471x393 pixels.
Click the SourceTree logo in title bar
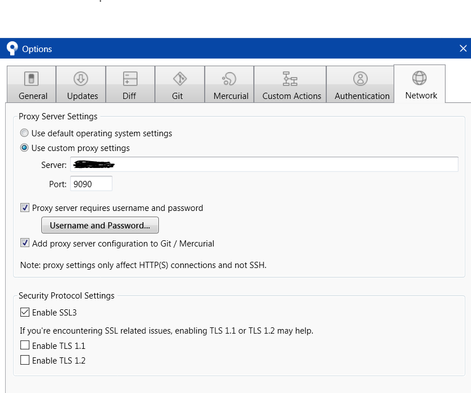pos(12,48)
